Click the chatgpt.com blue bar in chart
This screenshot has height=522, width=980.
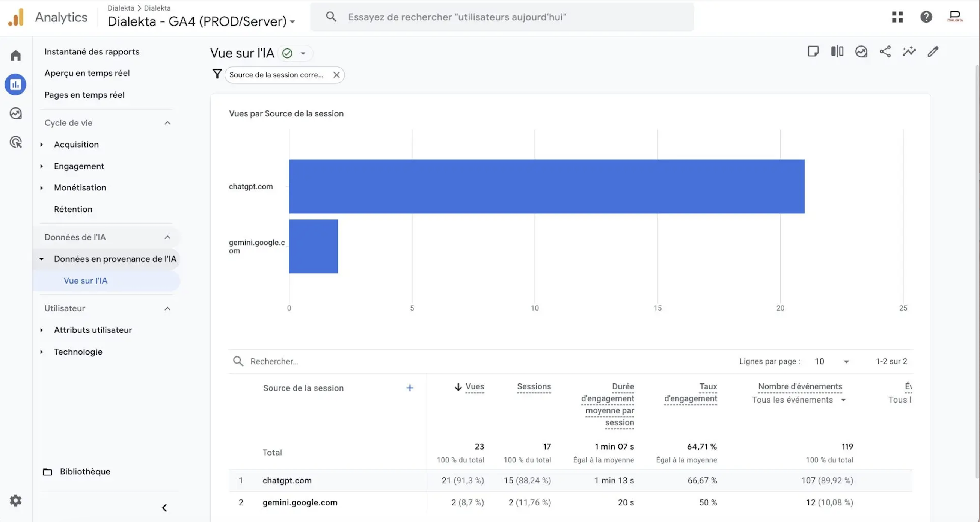tap(546, 186)
